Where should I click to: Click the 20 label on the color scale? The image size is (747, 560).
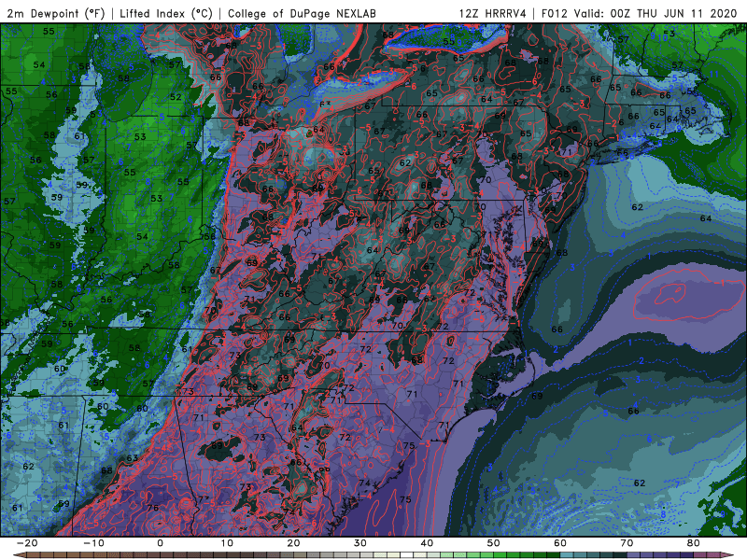[x=293, y=543]
